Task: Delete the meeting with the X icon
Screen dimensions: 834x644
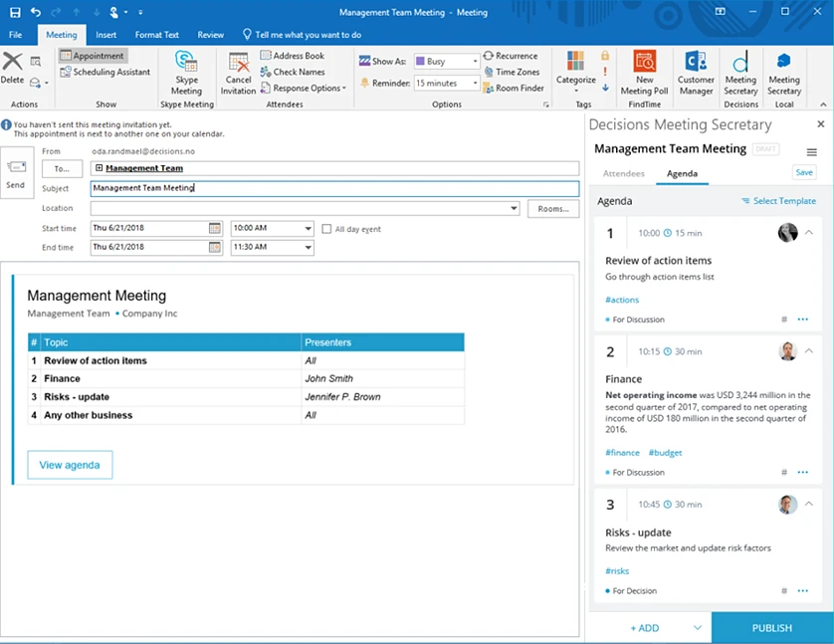Action: click(12, 61)
